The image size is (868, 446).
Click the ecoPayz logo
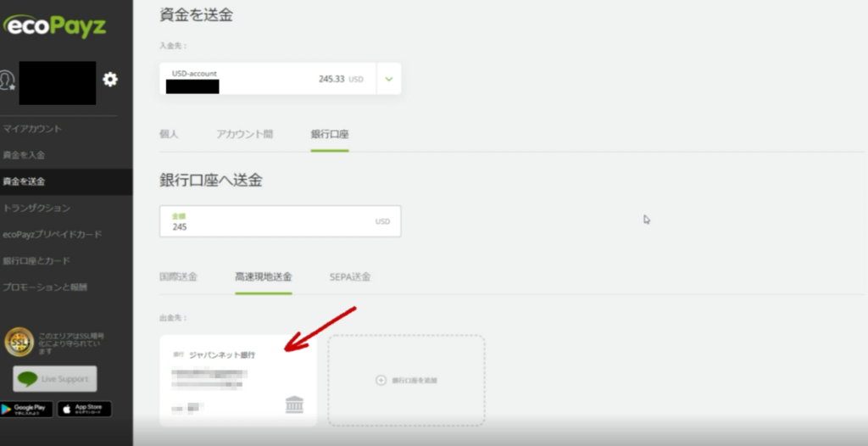(54, 25)
